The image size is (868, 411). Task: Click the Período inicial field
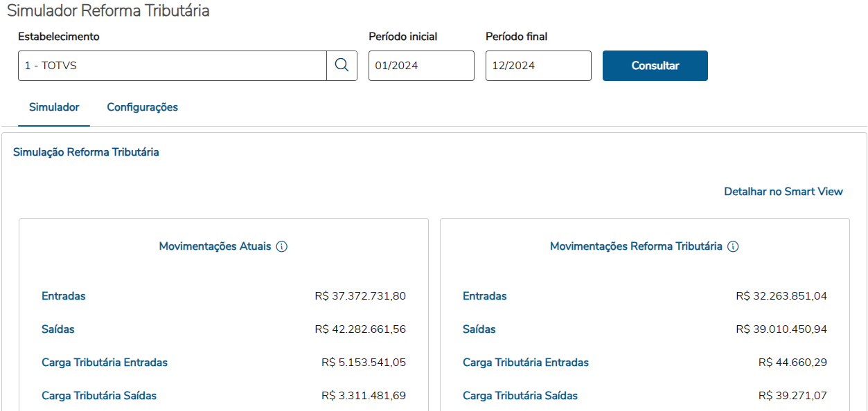[x=421, y=66]
